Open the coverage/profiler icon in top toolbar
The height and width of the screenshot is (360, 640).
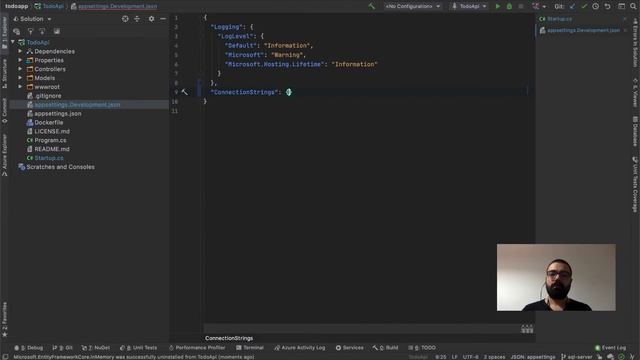click(x=536, y=6)
